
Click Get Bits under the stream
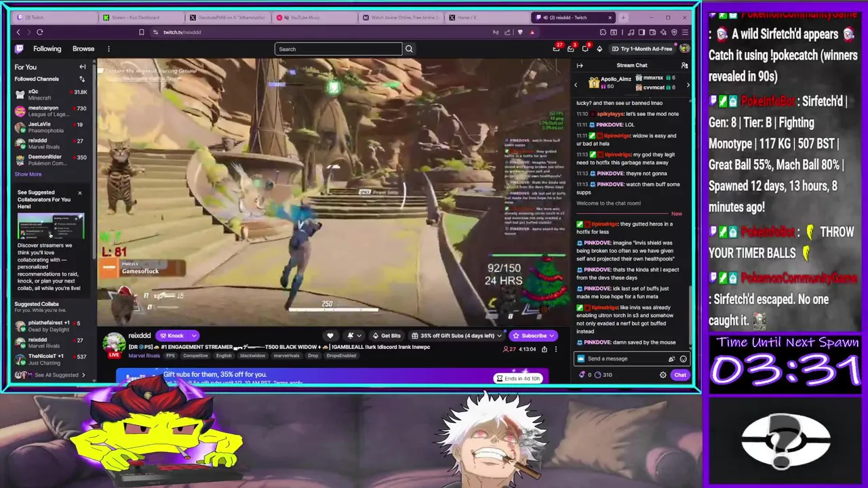386,335
